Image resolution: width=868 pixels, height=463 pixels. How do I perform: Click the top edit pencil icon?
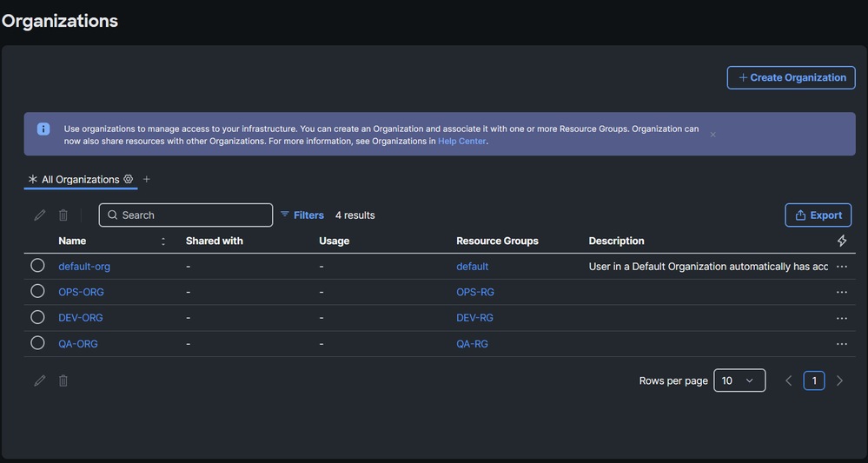click(x=39, y=215)
